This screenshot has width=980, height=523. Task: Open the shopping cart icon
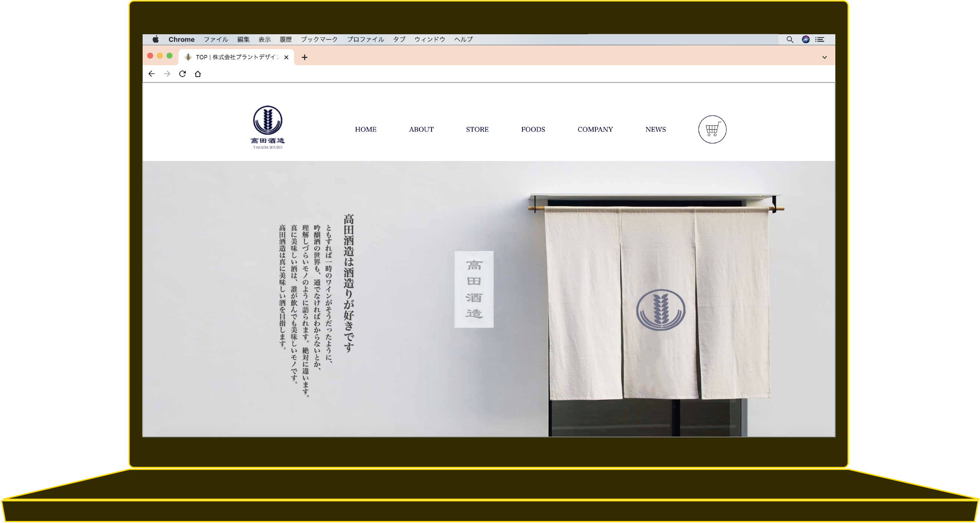pyautogui.click(x=712, y=130)
